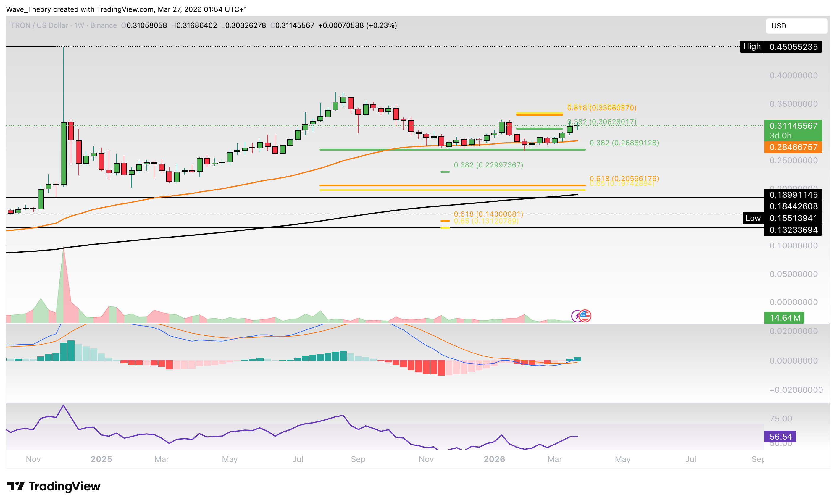Click the black Low price tag label
The image size is (836, 504).
click(753, 218)
